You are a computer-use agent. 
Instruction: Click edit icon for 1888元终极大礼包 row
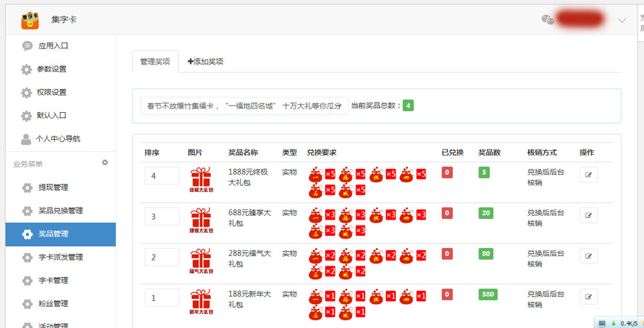pos(588,175)
